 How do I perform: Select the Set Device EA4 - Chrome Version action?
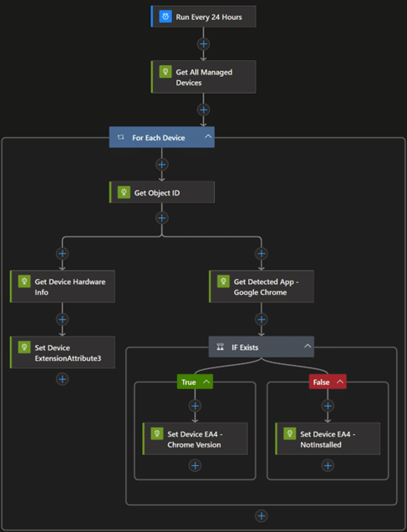(196, 438)
